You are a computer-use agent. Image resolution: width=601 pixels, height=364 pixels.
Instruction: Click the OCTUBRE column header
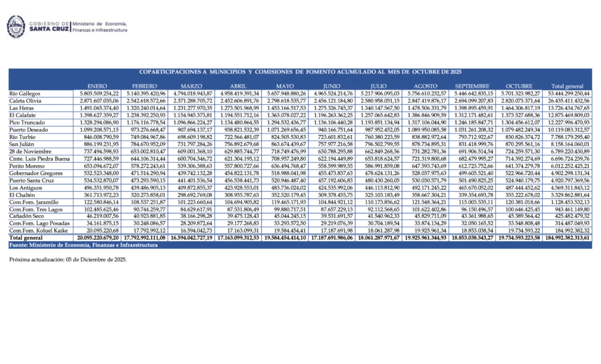[519, 86]
